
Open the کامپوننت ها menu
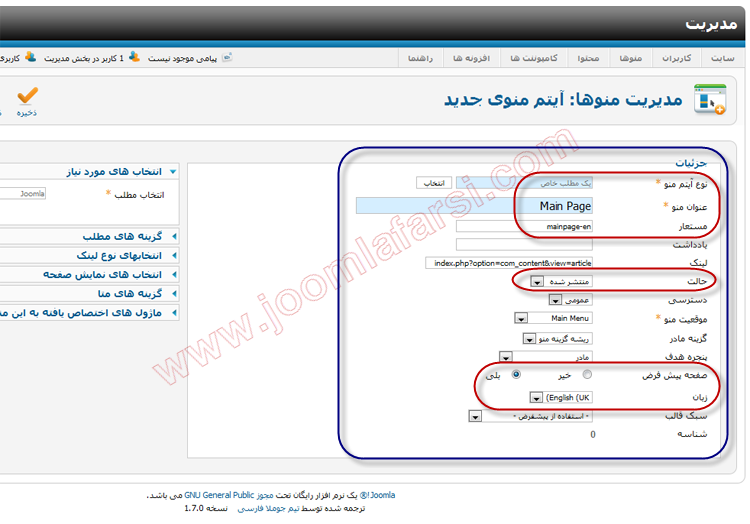(x=533, y=58)
